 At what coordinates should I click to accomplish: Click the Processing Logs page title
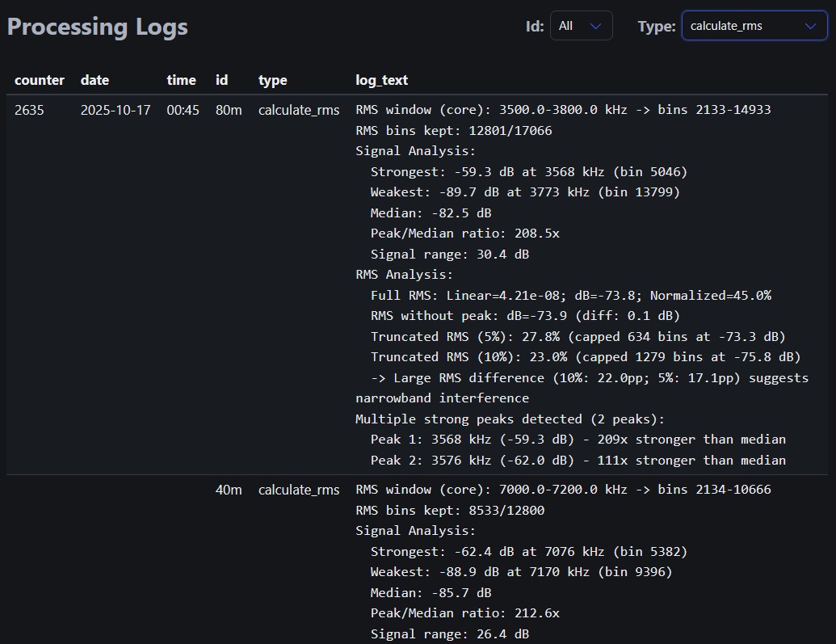97,27
